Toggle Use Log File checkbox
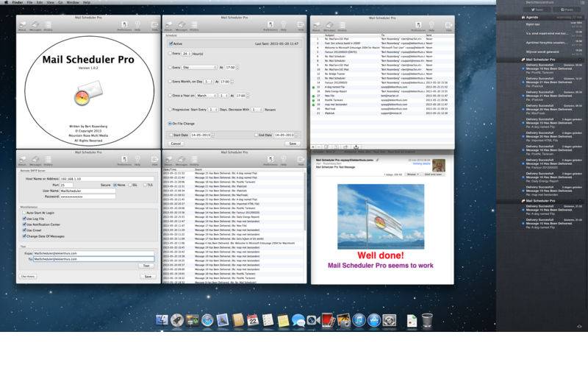Screen dimensions: 588x368 click(24, 219)
